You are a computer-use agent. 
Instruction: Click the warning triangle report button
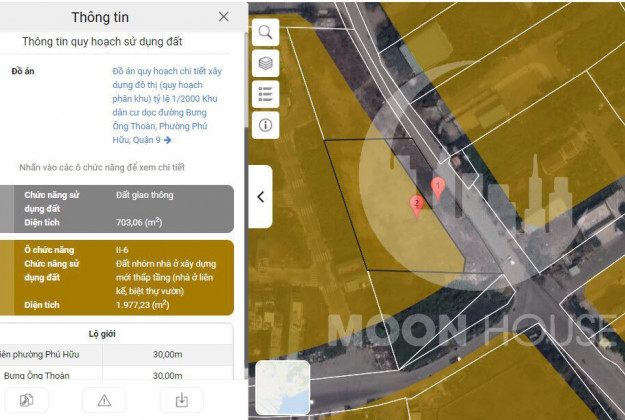(x=104, y=400)
